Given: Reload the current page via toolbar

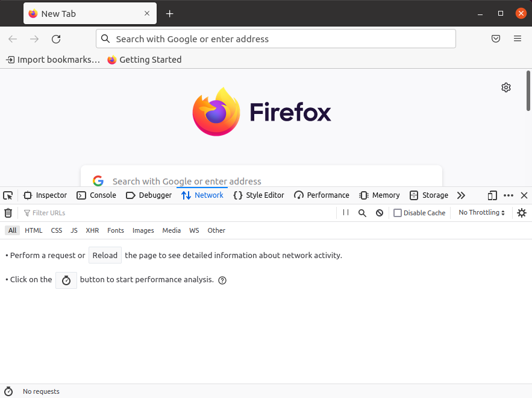Looking at the screenshot, I should 56,39.
